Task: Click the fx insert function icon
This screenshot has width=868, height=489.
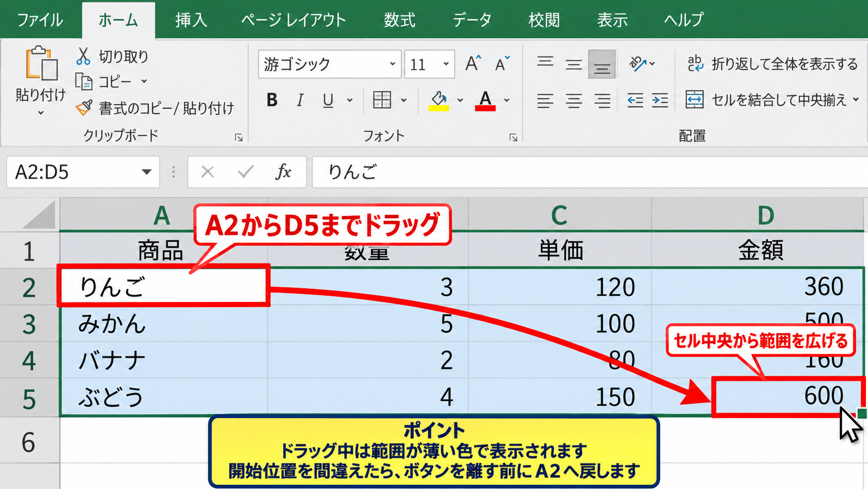Action: [283, 171]
